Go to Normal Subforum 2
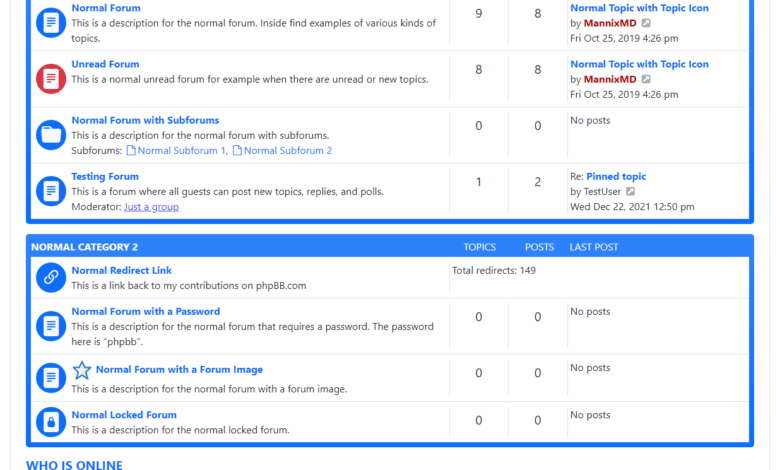780x470 pixels. point(287,151)
